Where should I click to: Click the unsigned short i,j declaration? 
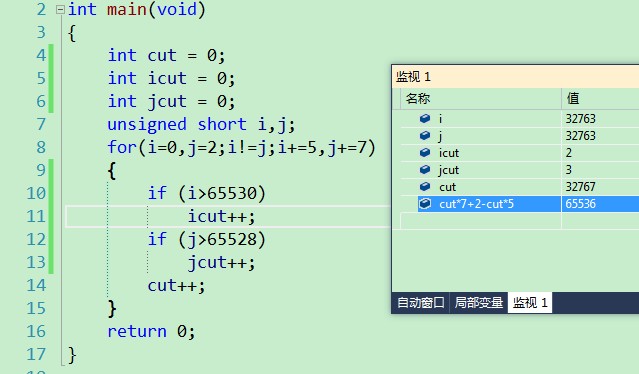click(201, 124)
